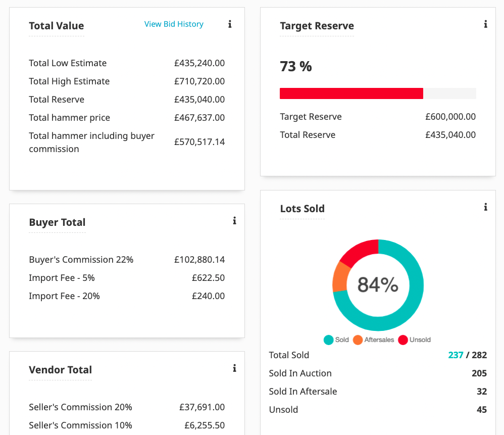Expand the Total Value heading tooltip

click(56, 26)
